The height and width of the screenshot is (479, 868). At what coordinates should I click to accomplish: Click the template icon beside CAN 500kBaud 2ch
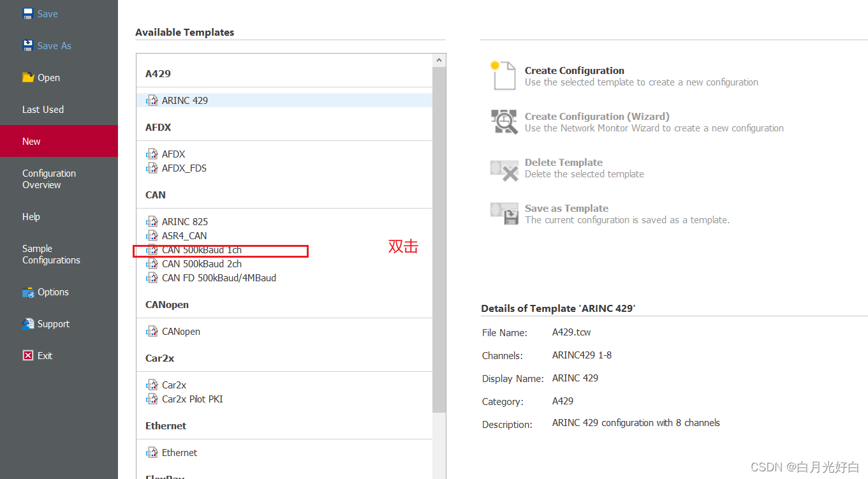click(152, 263)
